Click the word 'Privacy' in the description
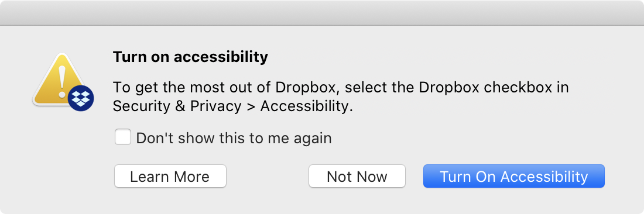Image resolution: width=644 pixels, height=214 pixels. click(216, 106)
